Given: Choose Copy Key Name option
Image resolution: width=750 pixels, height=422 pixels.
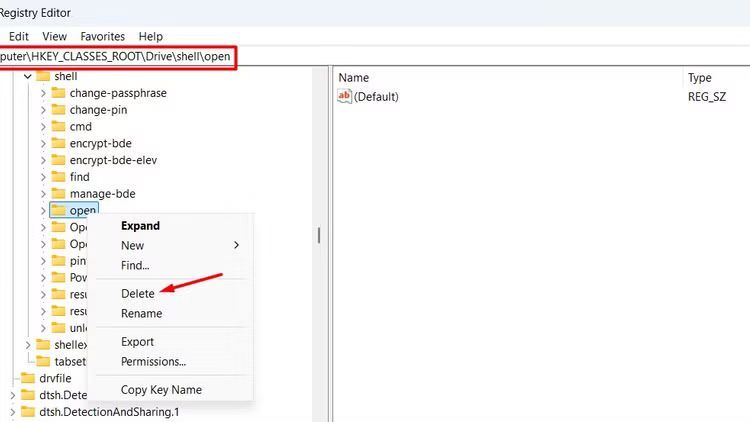Looking at the screenshot, I should pos(161,389).
